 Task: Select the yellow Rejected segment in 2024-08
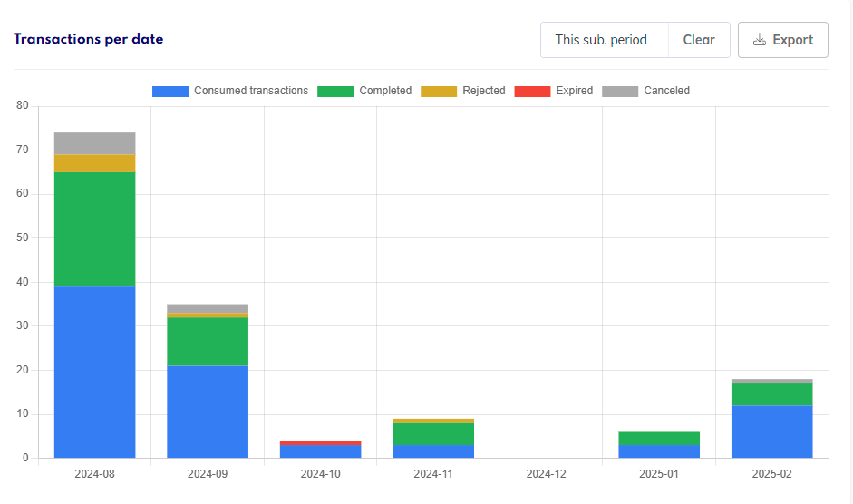(x=94, y=163)
